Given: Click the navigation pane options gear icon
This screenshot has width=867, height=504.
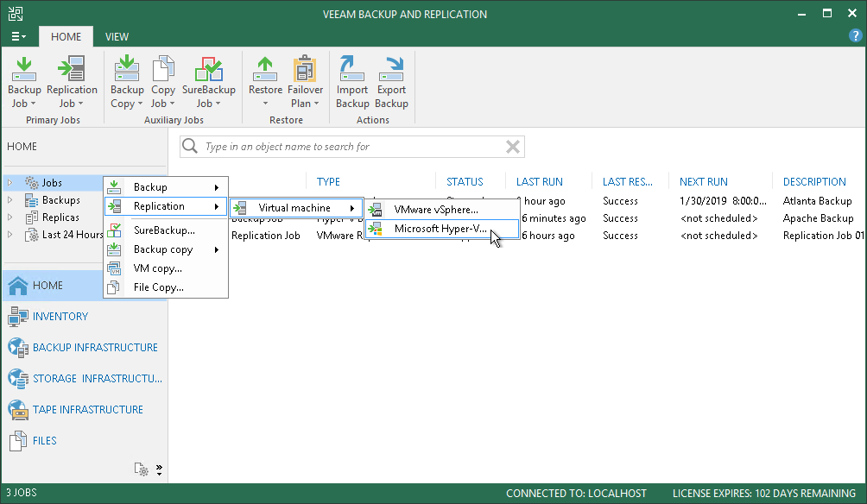Looking at the screenshot, I should coord(141,469).
